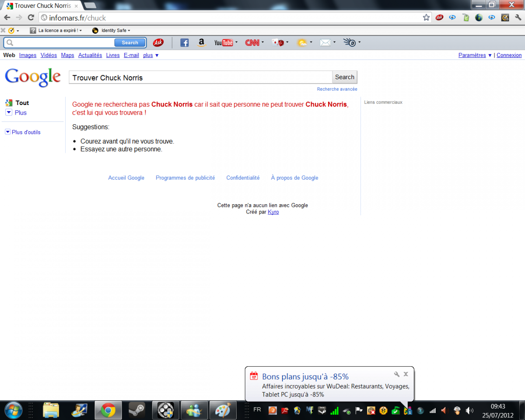Click the Adobe PDF tray icon
This screenshot has height=420, width=525.
(x=284, y=410)
